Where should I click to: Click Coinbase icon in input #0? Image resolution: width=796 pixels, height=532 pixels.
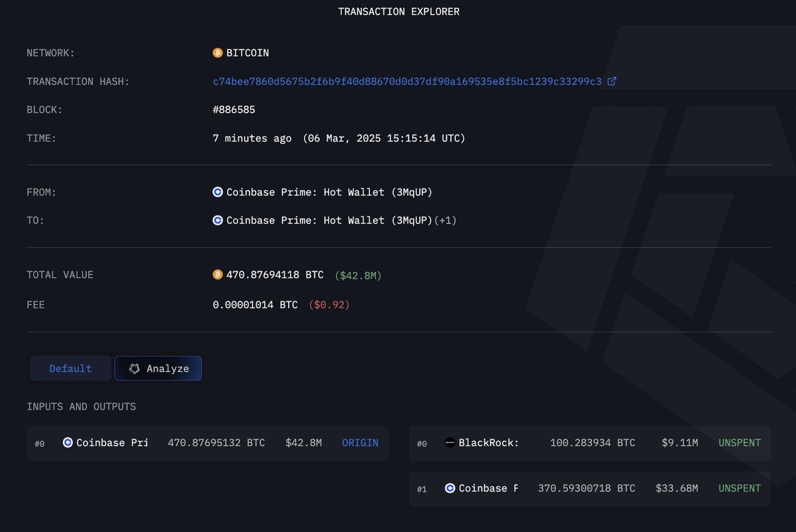(x=68, y=442)
